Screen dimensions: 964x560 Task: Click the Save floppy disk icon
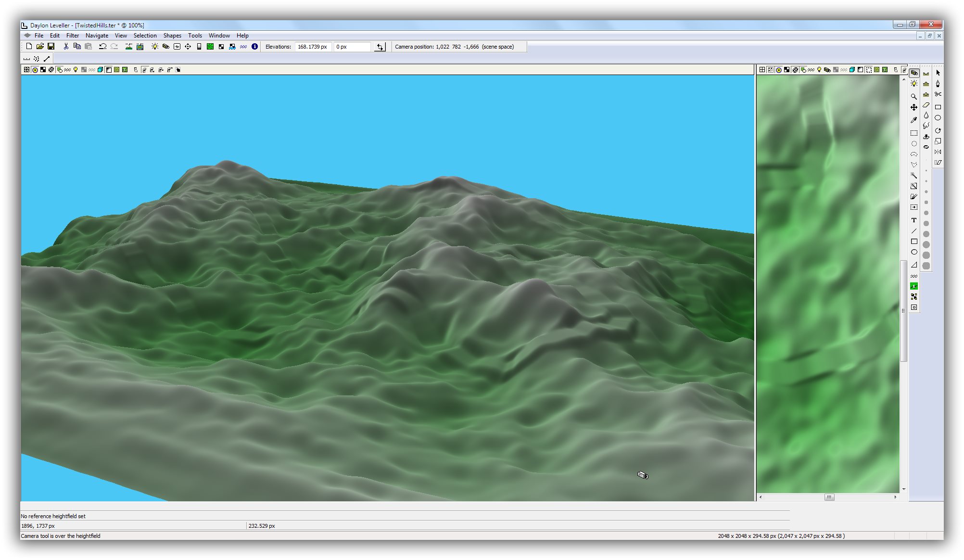click(x=51, y=47)
